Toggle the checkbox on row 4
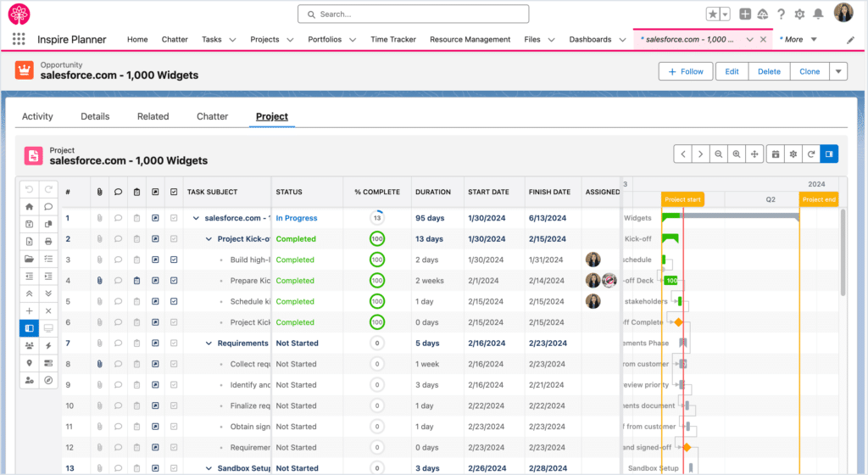Image resolution: width=868 pixels, height=475 pixels. coord(174,281)
